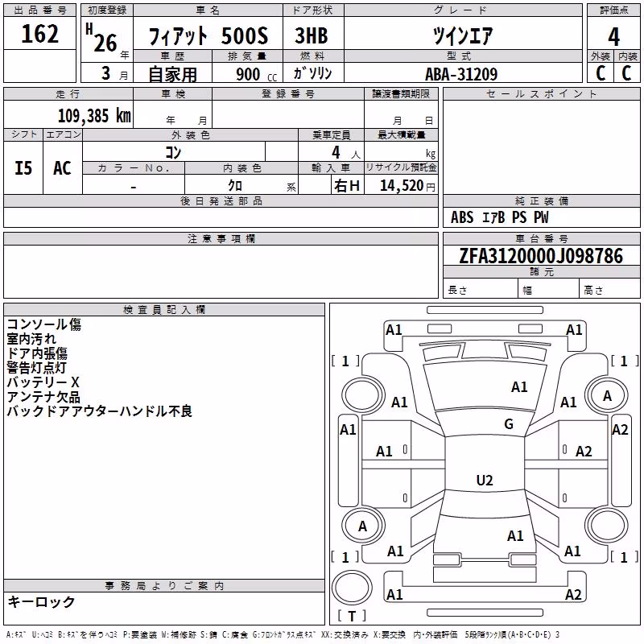This screenshot has height=644, width=644.
Task: Select the 最大積載量 header
Action: click(x=401, y=134)
